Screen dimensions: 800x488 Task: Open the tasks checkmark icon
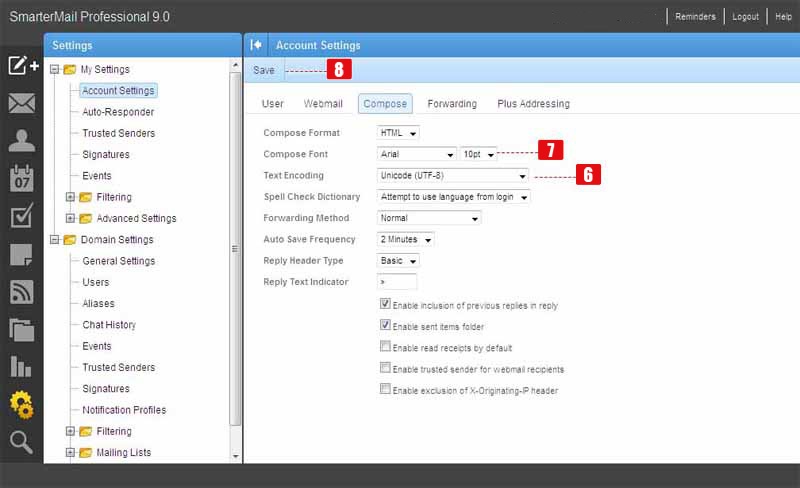[21, 217]
